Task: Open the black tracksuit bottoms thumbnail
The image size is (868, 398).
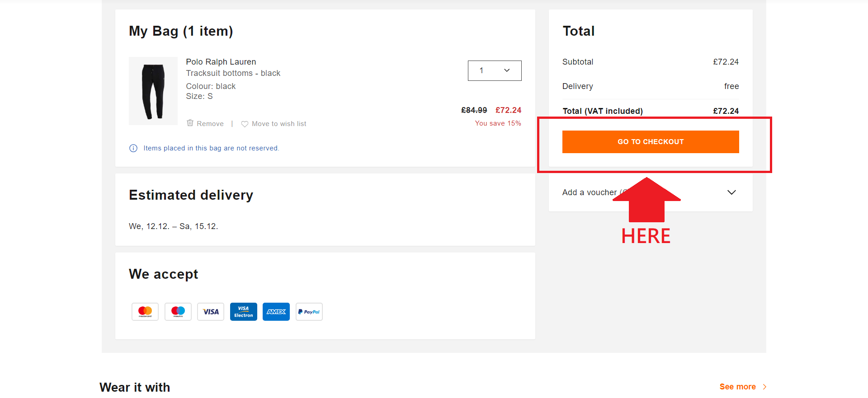Action: click(153, 91)
